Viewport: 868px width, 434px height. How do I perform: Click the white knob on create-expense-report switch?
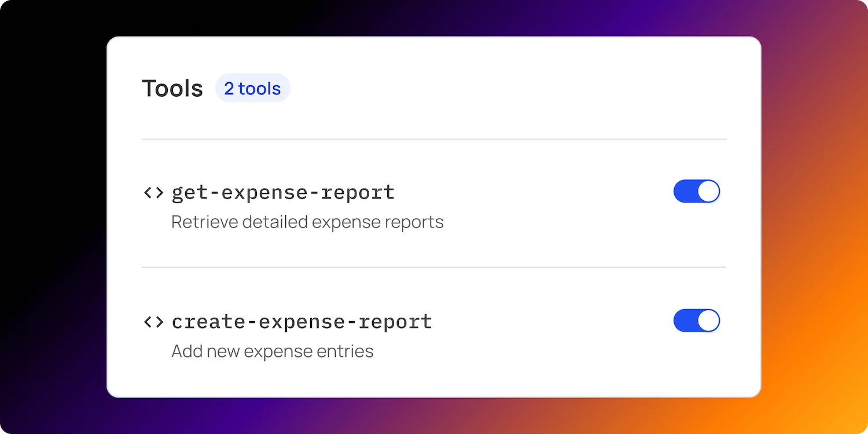click(708, 321)
